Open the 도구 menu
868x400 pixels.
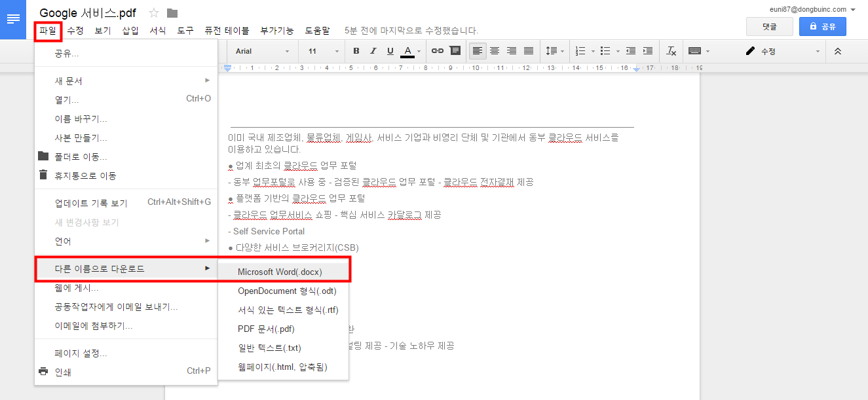[x=185, y=31]
